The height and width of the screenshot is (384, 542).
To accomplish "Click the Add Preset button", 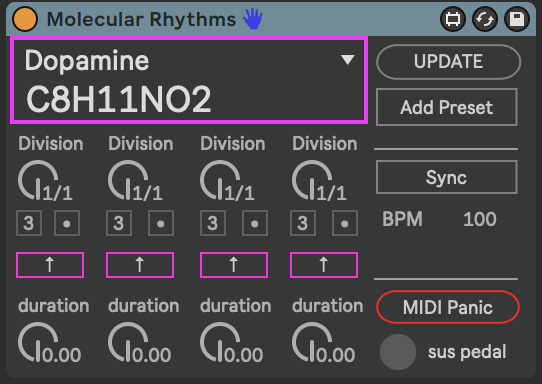I will pos(447,107).
